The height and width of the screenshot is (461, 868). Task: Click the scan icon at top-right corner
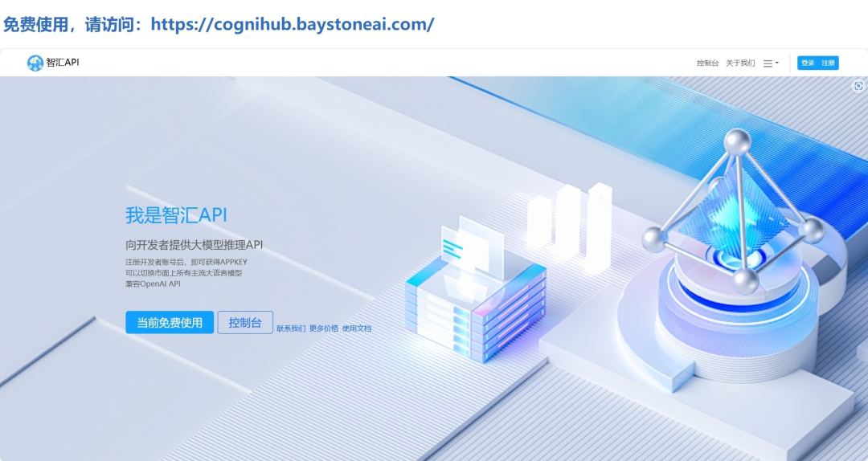point(858,86)
